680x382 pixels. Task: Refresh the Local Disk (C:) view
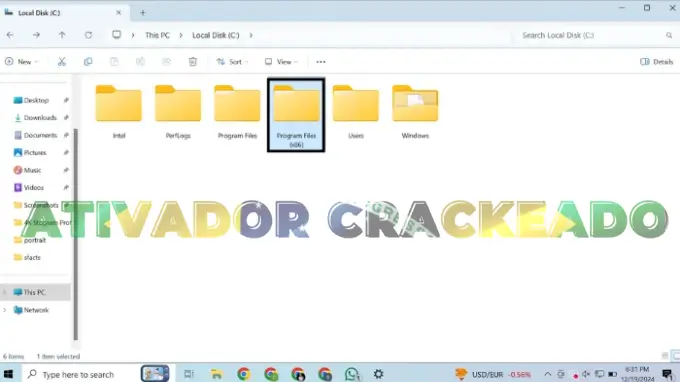click(x=88, y=35)
